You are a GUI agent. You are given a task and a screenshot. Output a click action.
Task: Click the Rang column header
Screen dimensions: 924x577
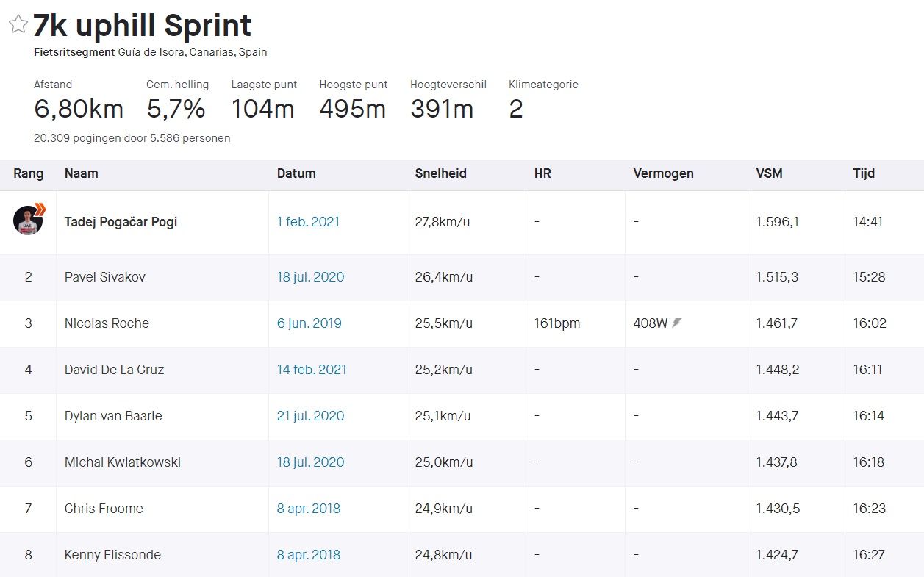[x=28, y=174]
